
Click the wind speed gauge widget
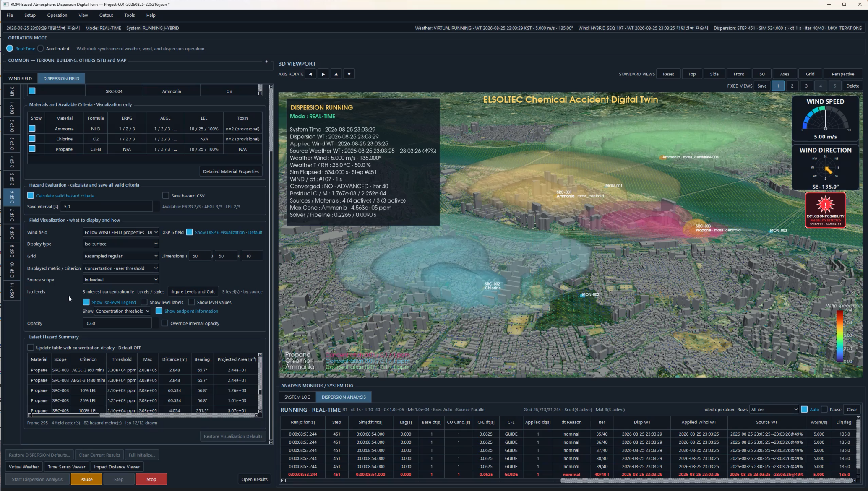tap(825, 119)
